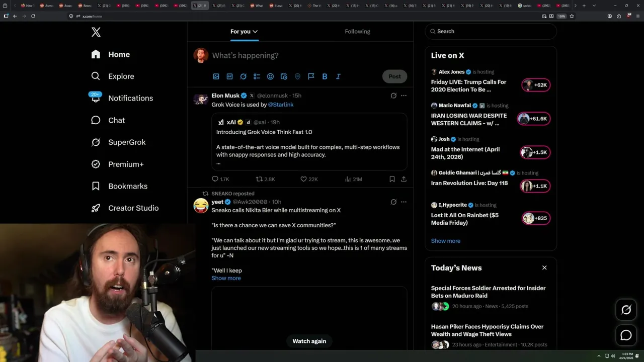The image size is (644, 362).
Task: Add a poll to the post
Action: (257, 76)
